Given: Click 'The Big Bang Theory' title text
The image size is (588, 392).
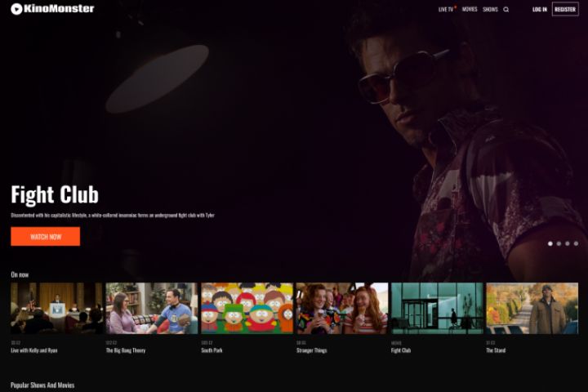Looking at the screenshot, I should click(x=126, y=350).
